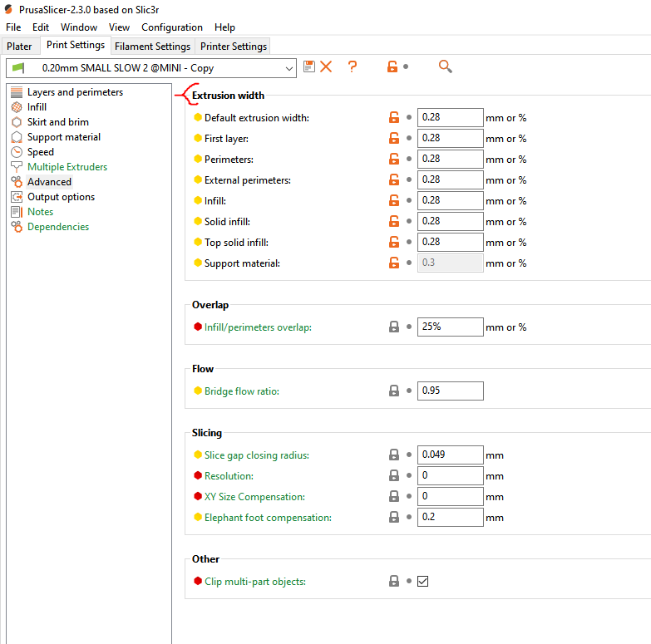Click XY Size Compensation input field
The height and width of the screenshot is (644, 651).
pyautogui.click(x=450, y=496)
